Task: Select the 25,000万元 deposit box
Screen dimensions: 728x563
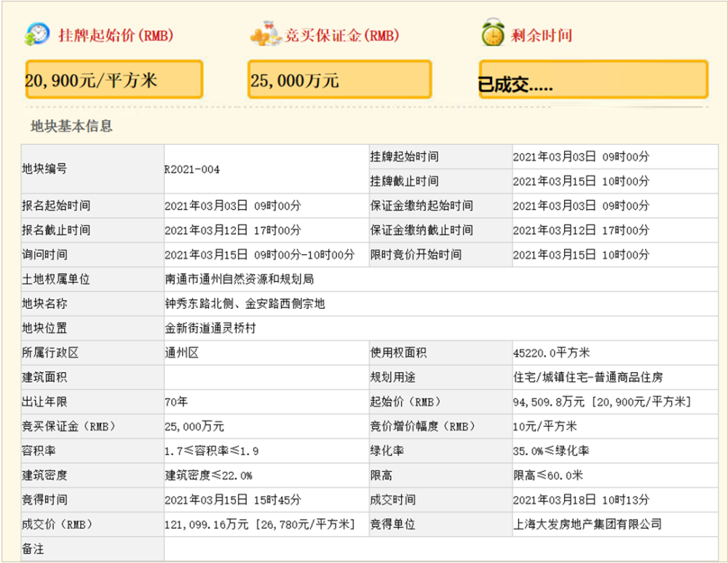Action: (339, 79)
